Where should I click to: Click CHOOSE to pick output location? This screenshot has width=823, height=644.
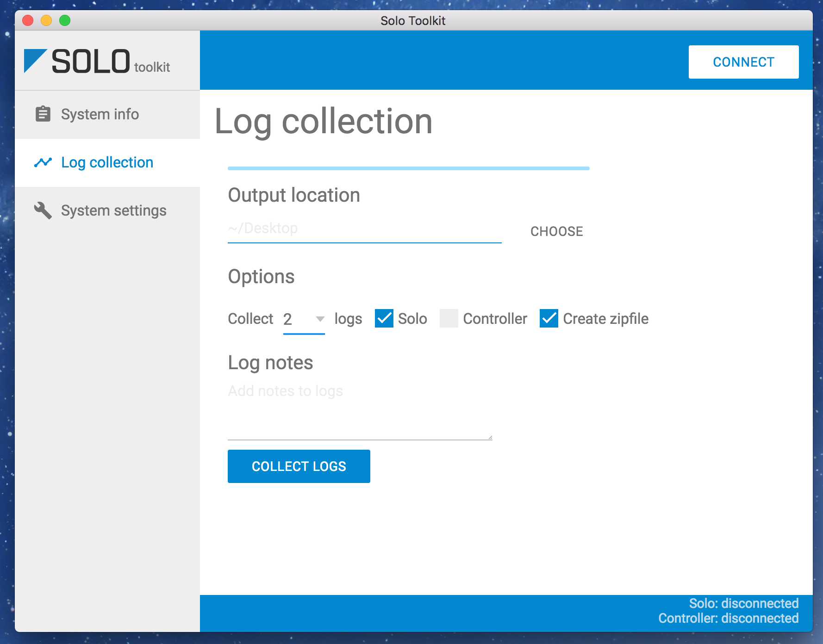tap(557, 231)
